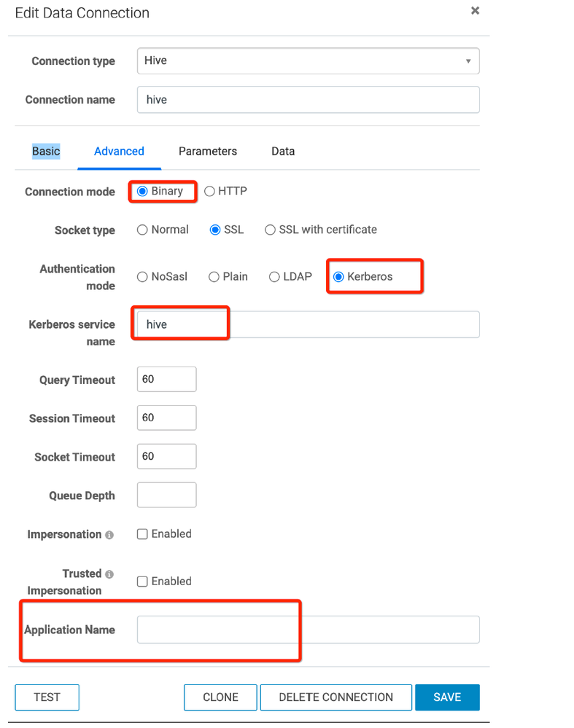Open the Data tab
The image size is (574, 728).
tap(283, 152)
